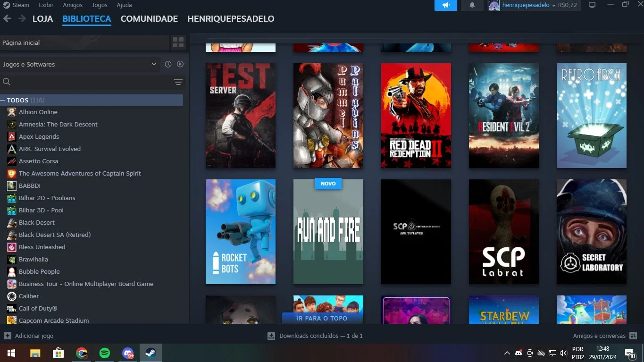Go to the COMUNIDADE tab
Screen dimensions: 644x362
click(149, 19)
